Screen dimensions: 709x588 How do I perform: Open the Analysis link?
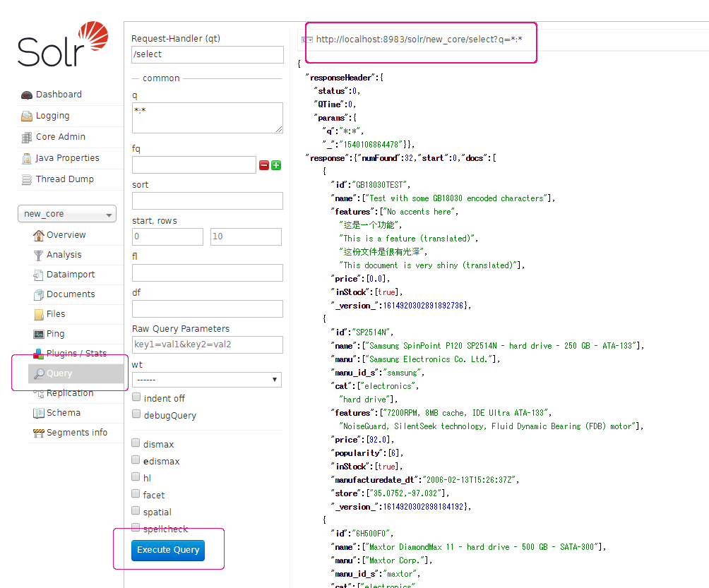pyautogui.click(x=64, y=254)
